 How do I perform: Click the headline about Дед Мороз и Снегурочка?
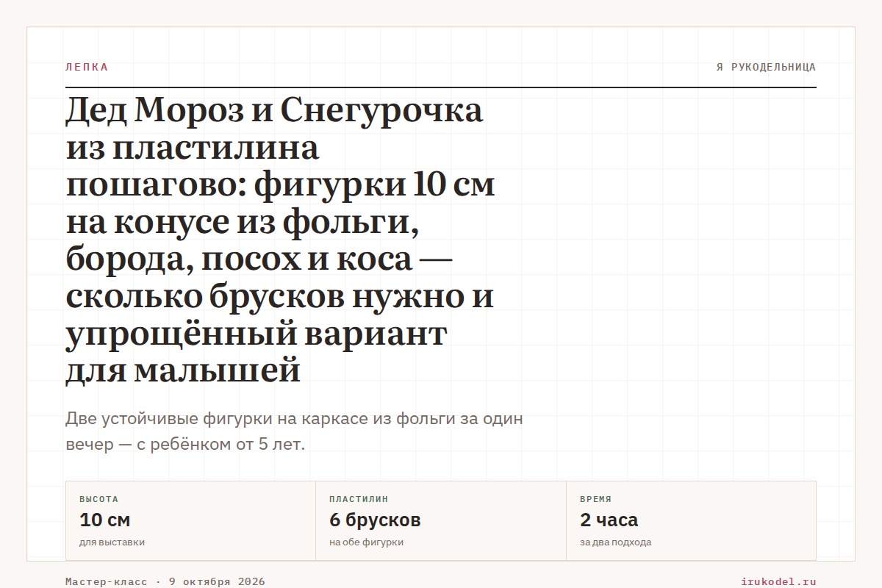281,241
